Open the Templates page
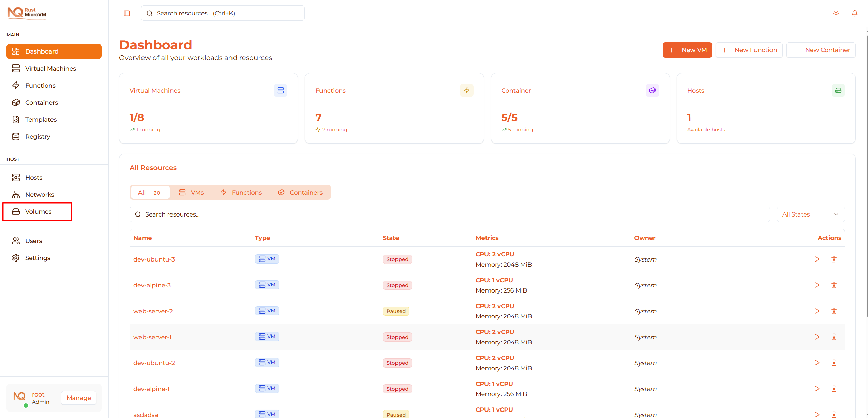 click(x=41, y=119)
